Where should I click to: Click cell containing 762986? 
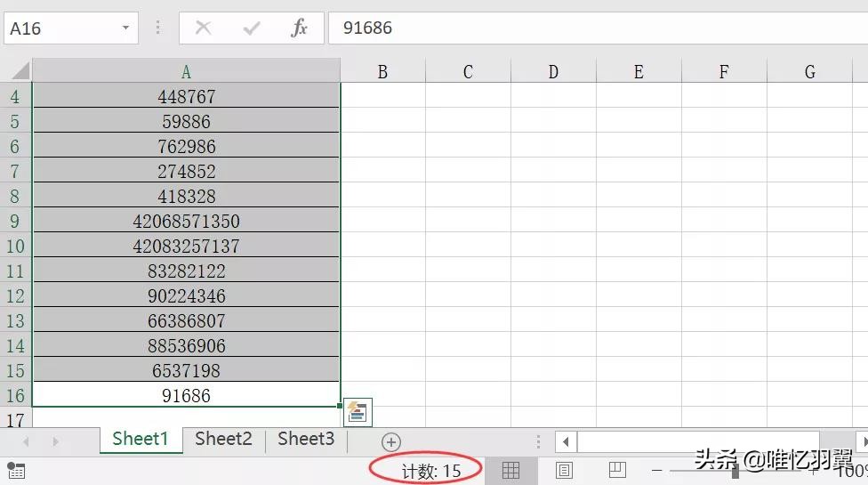(x=186, y=146)
